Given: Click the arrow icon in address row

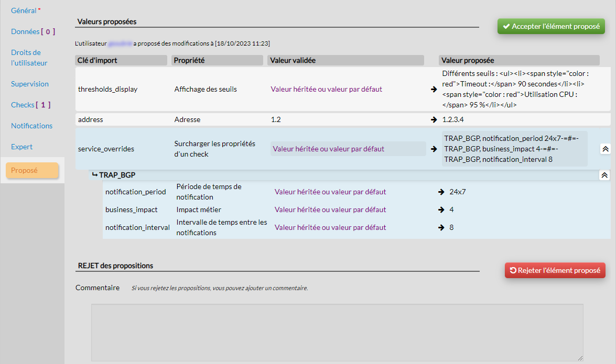Looking at the screenshot, I should [x=434, y=120].
